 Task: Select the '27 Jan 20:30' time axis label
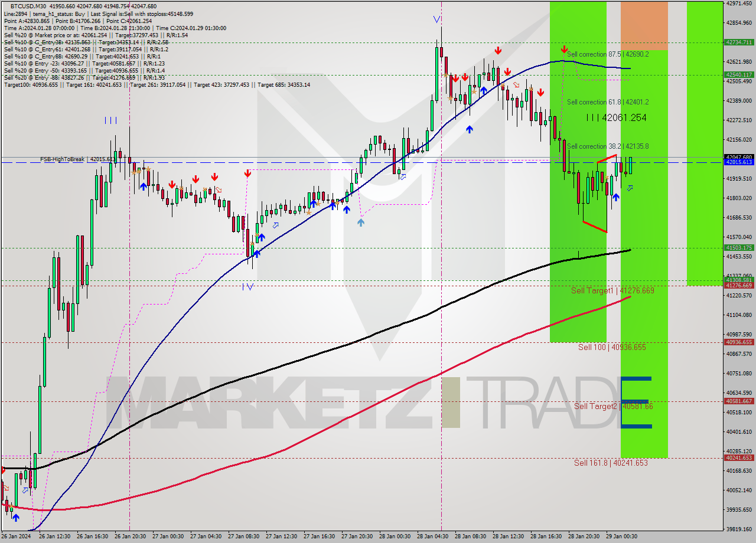357,537
